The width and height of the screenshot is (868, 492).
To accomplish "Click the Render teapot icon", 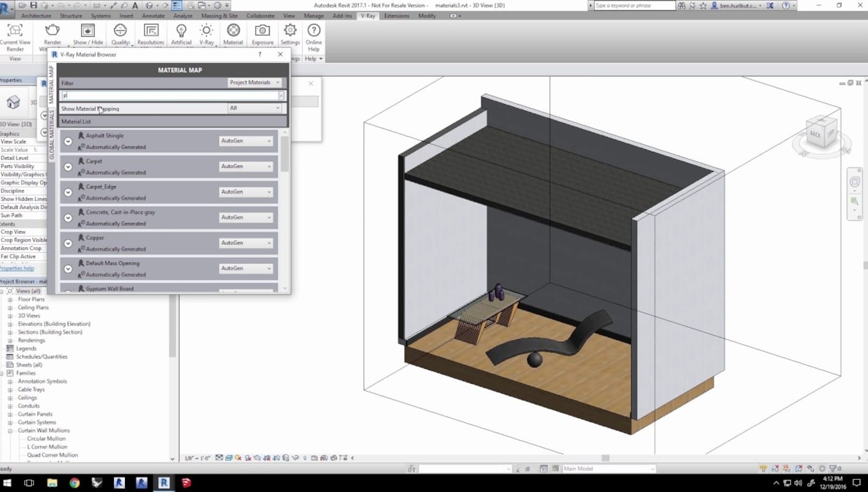I will 52,30.
